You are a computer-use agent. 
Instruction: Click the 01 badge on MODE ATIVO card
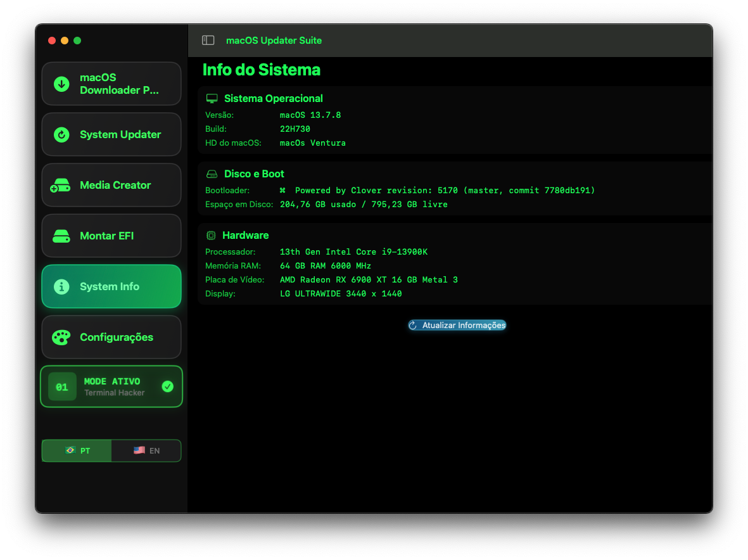click(61, 386)
